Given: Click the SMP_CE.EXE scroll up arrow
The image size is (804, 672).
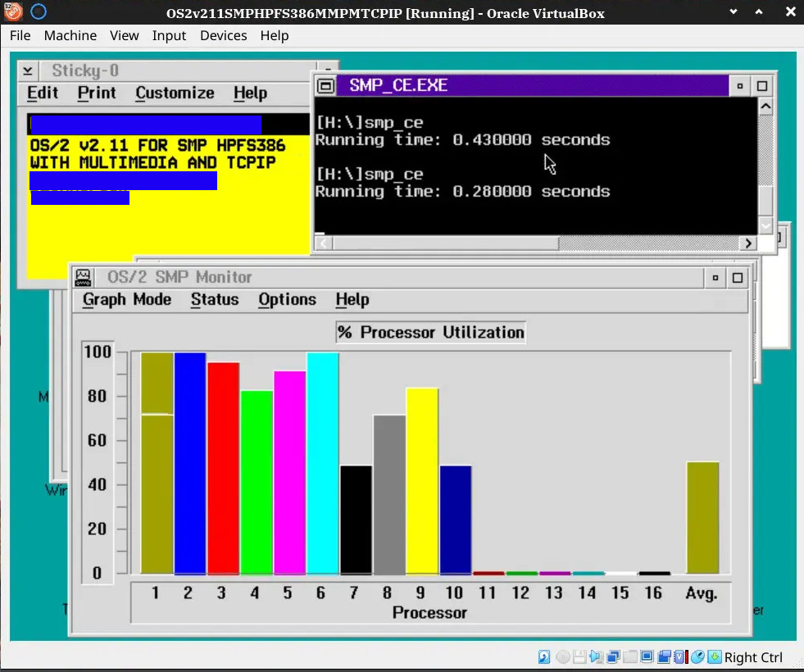Looking at the screenshot, I should coord(765,107).
